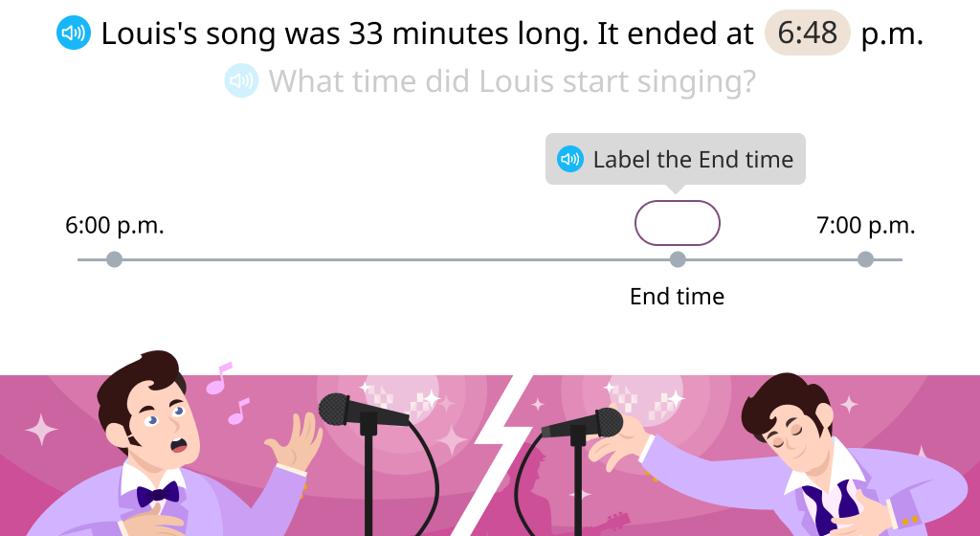This screenshot has height=536, width=980.
Task: Select the 7:00 p.m. dot on timeline
Action: point(865,259)
